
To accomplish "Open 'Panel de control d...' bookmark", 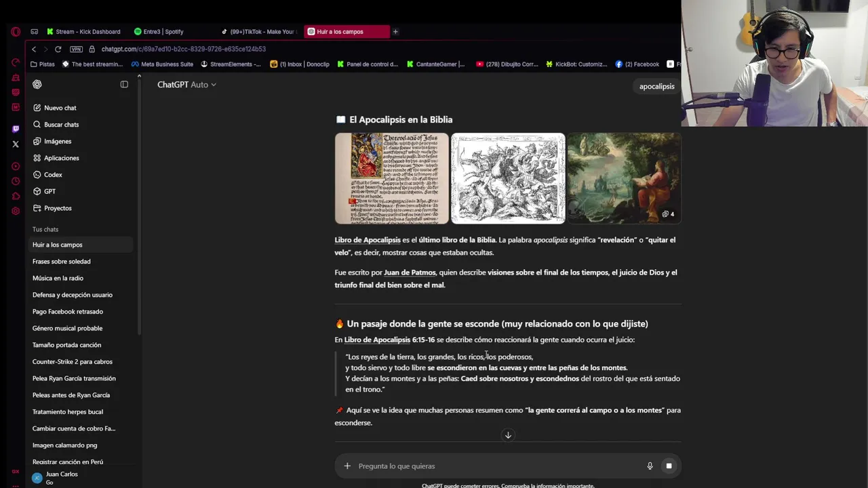I will [x=367, y=64].
